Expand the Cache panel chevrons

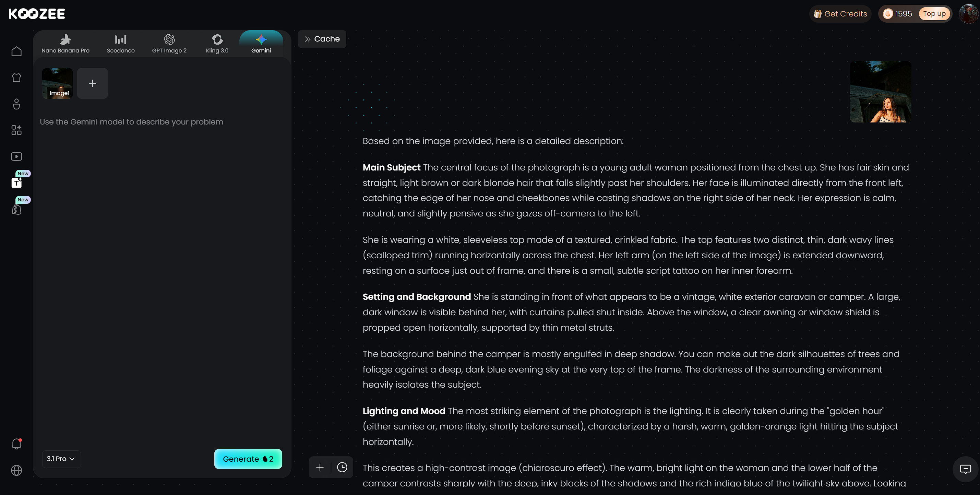tap(322, 39)
